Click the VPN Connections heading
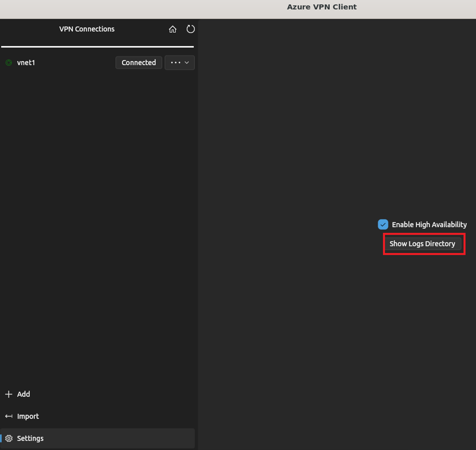Image resolution: width=476 pixels, height=450 pixels. [x=87, y=29]
